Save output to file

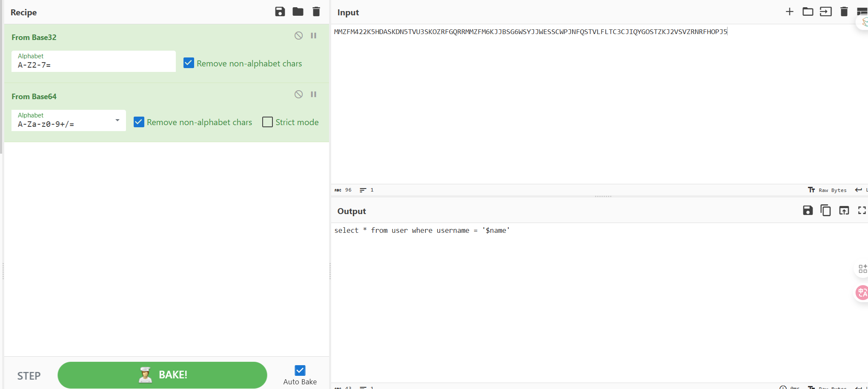808,210
